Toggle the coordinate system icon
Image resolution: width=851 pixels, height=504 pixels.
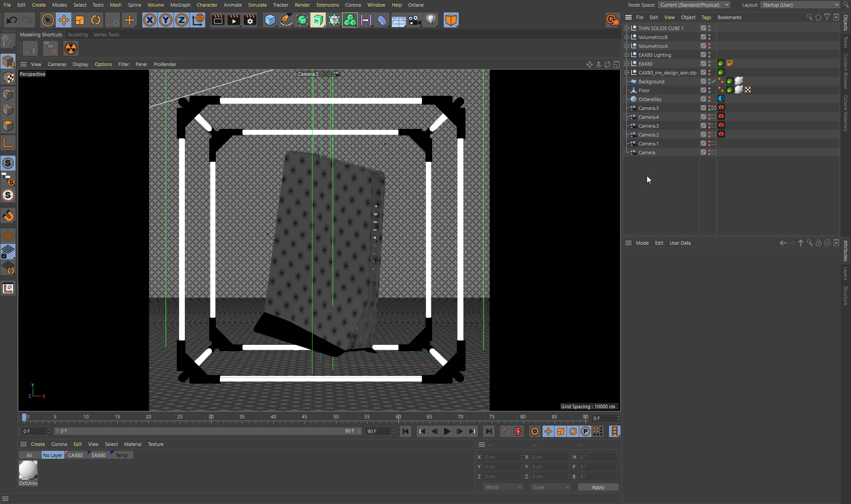(x=198, y=20)
